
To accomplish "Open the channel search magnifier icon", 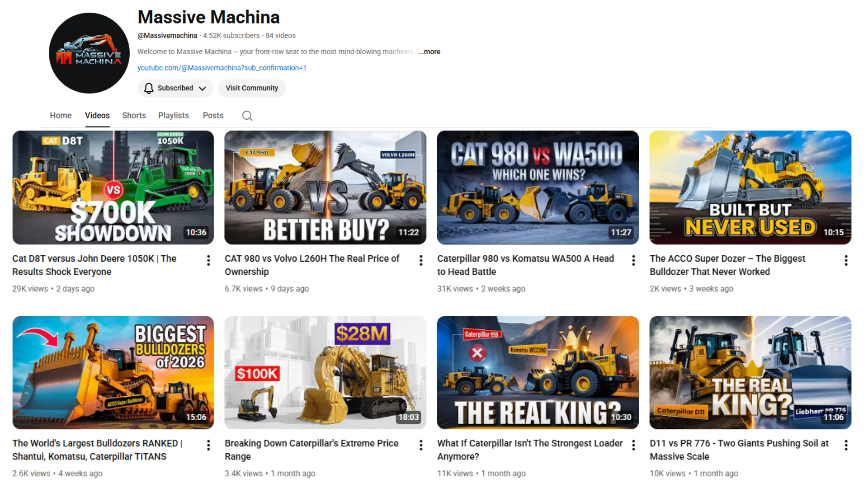I will 247,116.
